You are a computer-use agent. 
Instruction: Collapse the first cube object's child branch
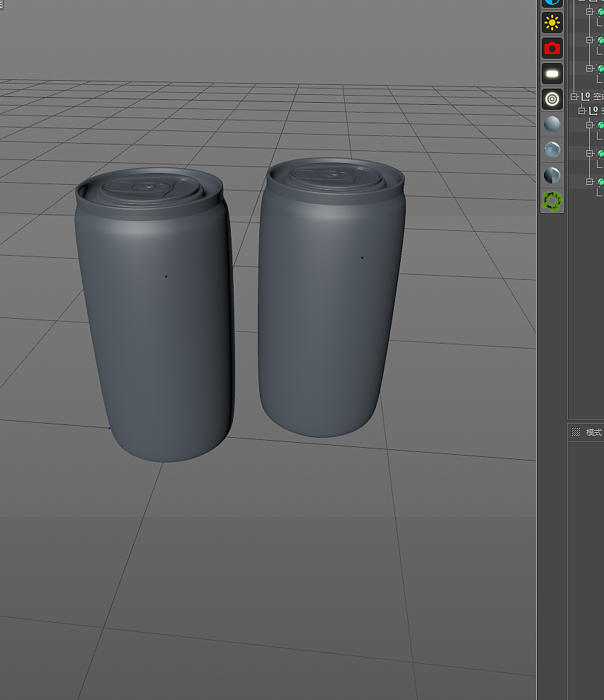589,11
